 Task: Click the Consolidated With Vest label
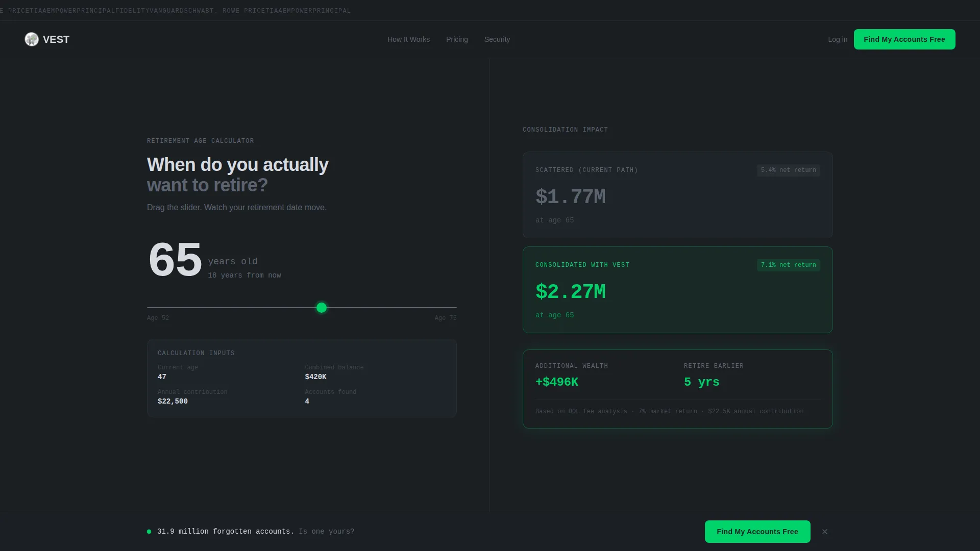[x=582, y=265]
